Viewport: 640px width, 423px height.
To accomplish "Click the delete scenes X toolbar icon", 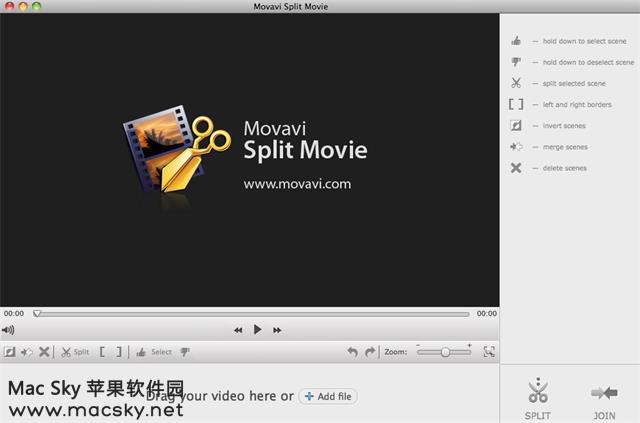I will (x=44, y=352).
